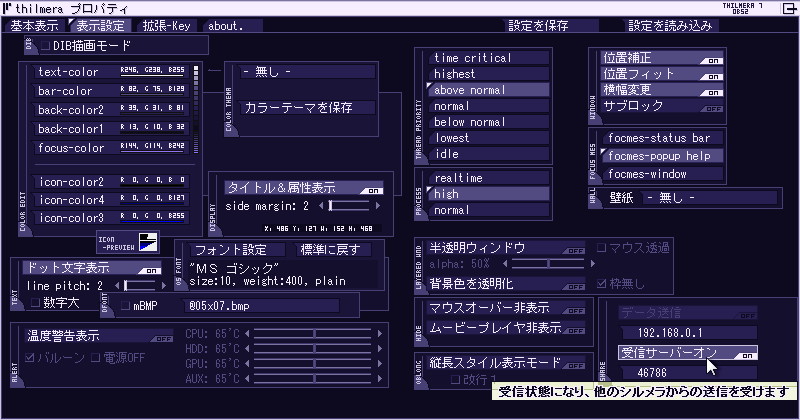Click the right arrow of the line pitch slider
The width and height of the screenshot is (800, 420).
coord(163,286)
